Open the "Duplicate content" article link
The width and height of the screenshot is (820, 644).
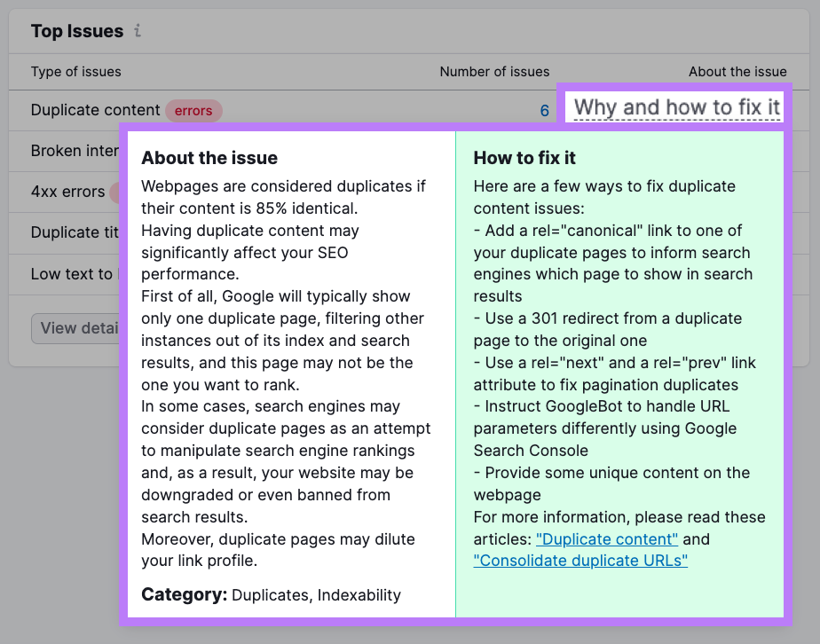606,538
